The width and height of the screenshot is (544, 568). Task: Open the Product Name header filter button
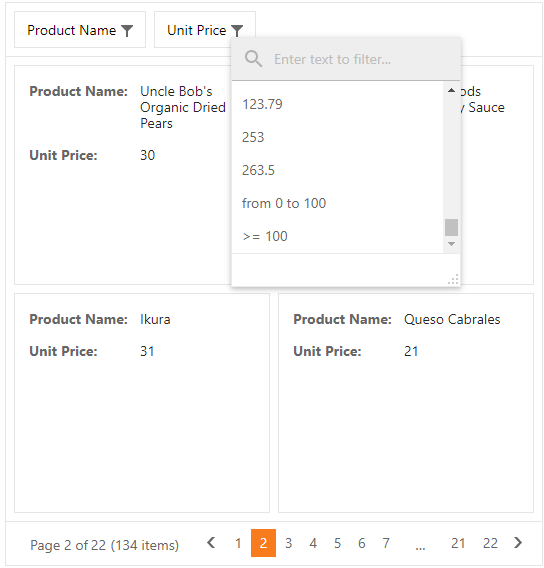80,30
